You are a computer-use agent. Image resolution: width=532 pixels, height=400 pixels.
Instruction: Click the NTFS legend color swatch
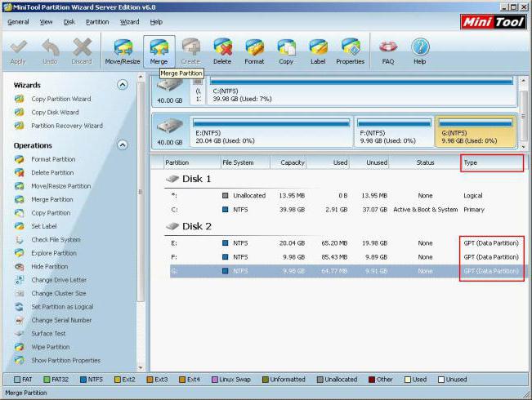tap(83, 380)
